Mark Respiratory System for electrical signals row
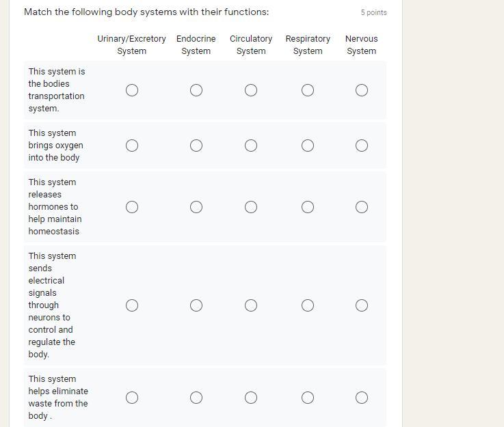The width and height of the screenshot is (504, 427). pos(308,305)
